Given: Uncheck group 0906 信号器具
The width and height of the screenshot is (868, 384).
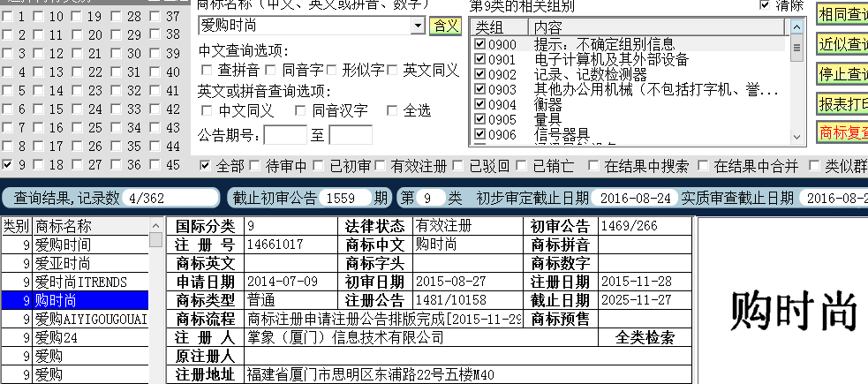Looking at the screenshot, I should (480, 134).
